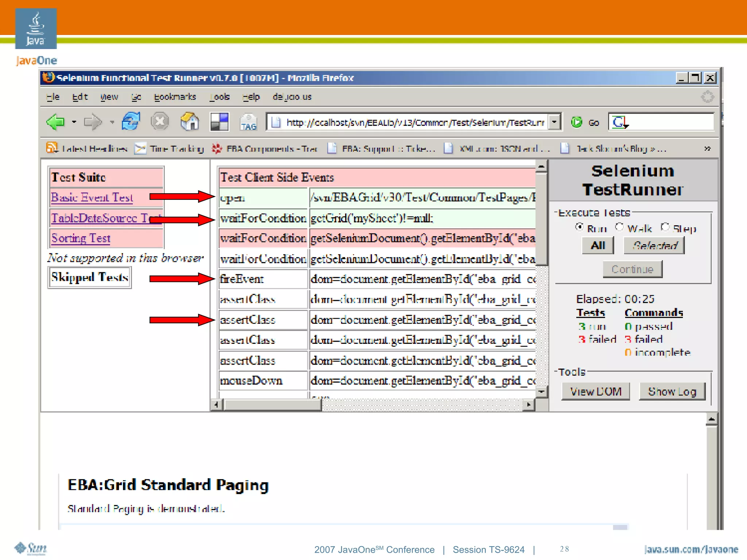Click the throbber activity icon
This screenshot has width=747, height=560.
pos(707,97)
